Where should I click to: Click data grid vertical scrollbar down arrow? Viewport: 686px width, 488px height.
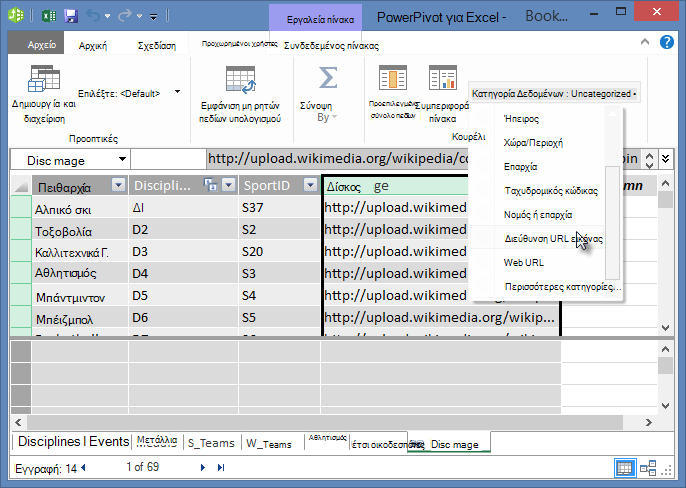click(665, 327)
